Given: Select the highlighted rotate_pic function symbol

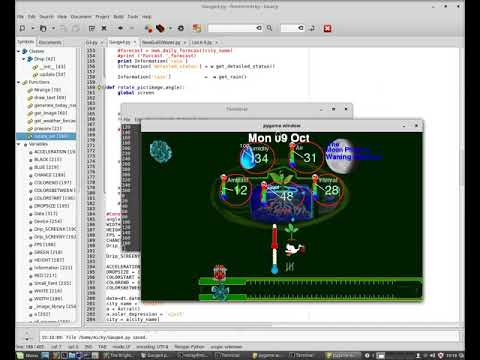Looking at the screenshot, I should (46, 136).
